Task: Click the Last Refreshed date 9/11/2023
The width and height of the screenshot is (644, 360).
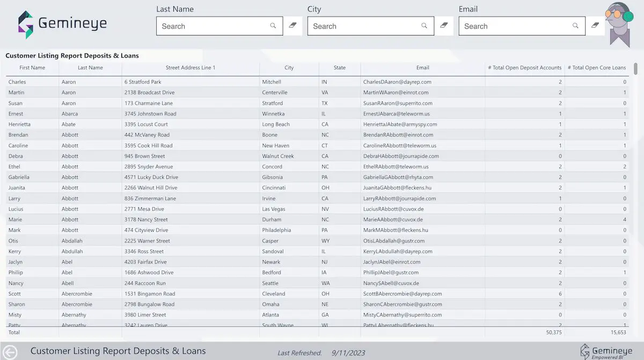Action: [x=348, y=353]
